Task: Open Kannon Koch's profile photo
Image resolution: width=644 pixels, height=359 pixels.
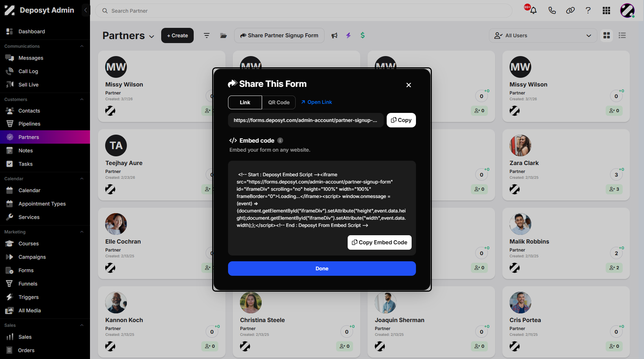Action: pyautogui.click(x=116, y=303)
